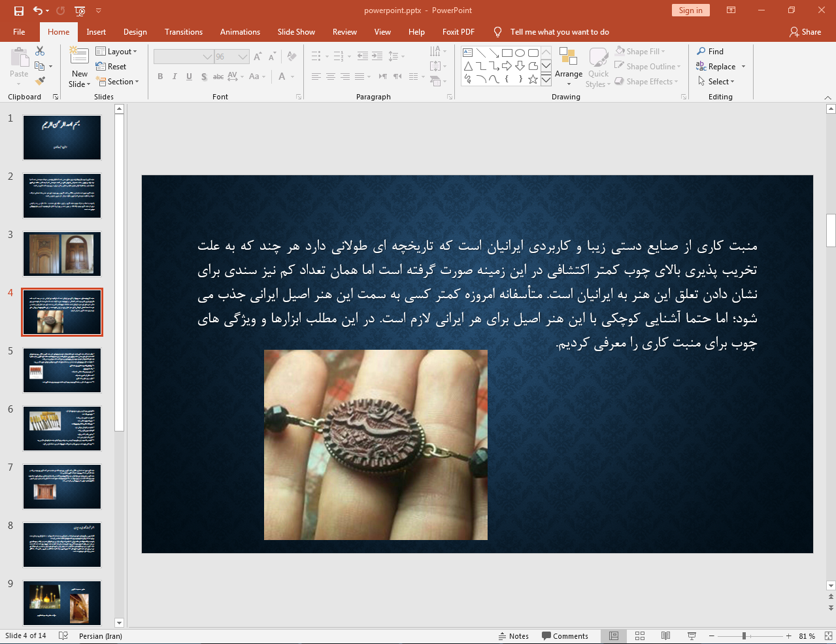Switch to the Animations tab
Image resolution: width=836 pixels, height=644 pixels.
coord(240,31)
